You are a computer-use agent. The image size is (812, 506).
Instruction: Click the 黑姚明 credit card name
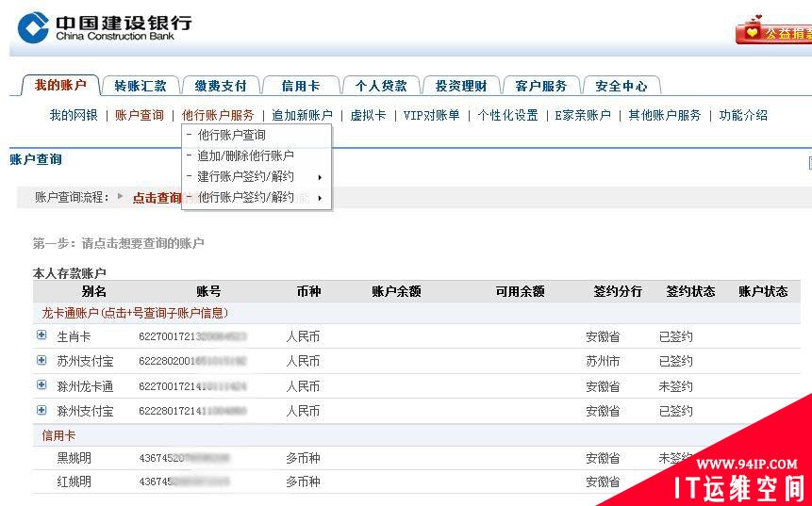pos(74,458)
